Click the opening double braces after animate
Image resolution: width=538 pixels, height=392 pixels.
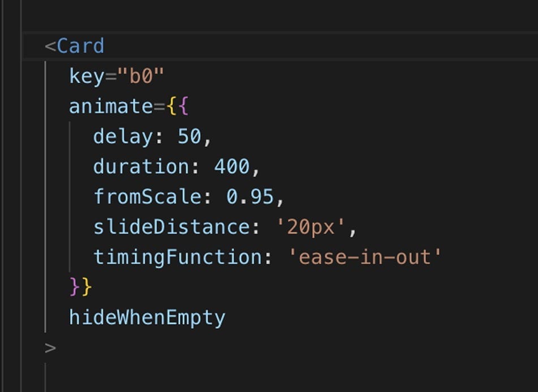click(x=177, y=106)
